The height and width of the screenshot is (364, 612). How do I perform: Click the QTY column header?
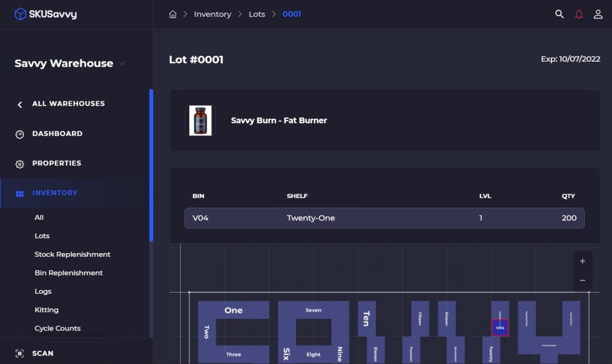568,196
